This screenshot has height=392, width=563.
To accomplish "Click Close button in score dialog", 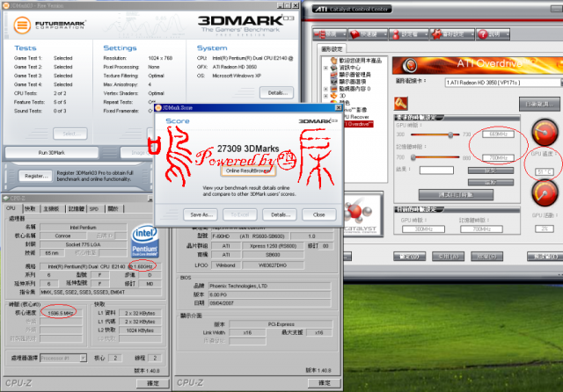I will 318,214.
